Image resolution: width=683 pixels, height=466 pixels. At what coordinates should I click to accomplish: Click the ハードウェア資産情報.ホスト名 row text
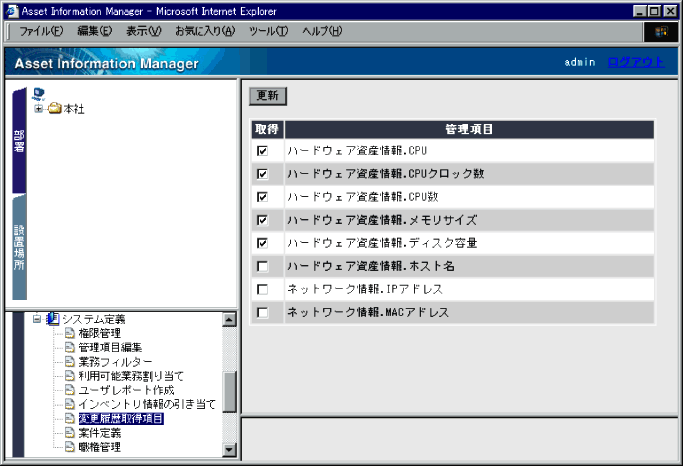click(371, 266)
